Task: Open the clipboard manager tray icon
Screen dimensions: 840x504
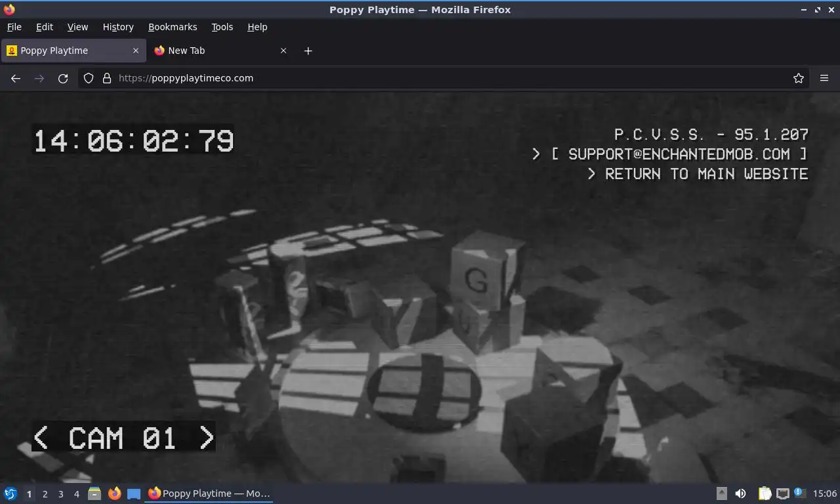Action: [x=765, y=493]
